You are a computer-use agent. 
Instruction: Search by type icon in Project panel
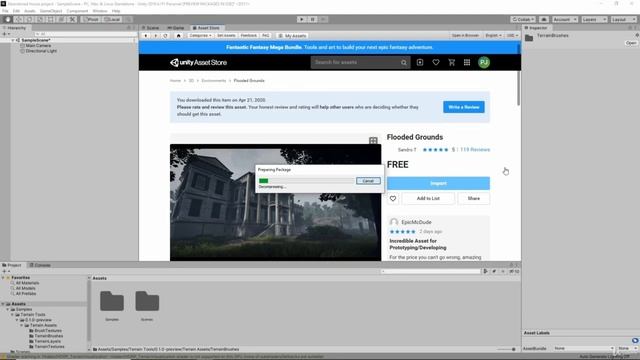[x=486, y=271]
